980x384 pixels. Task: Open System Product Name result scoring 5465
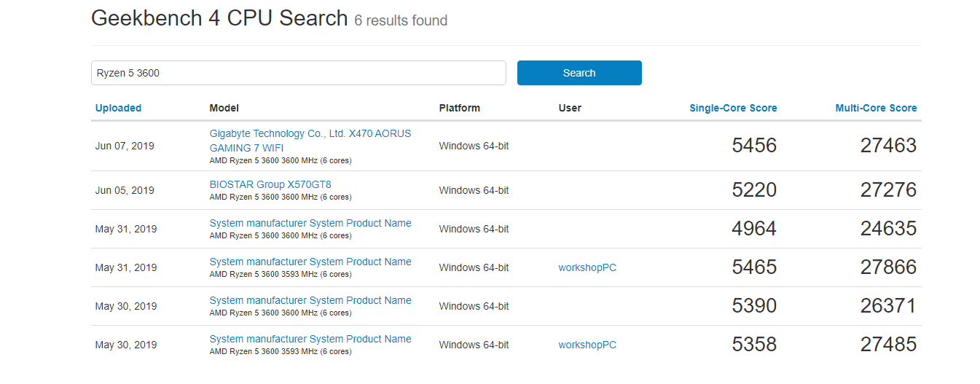tap(310, 262)
